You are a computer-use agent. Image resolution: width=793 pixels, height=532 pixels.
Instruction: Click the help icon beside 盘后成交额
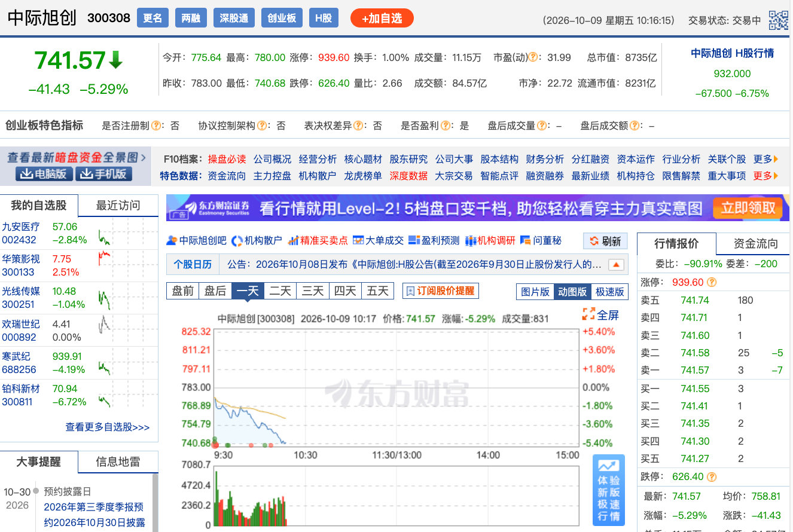(x=633, y=126)
